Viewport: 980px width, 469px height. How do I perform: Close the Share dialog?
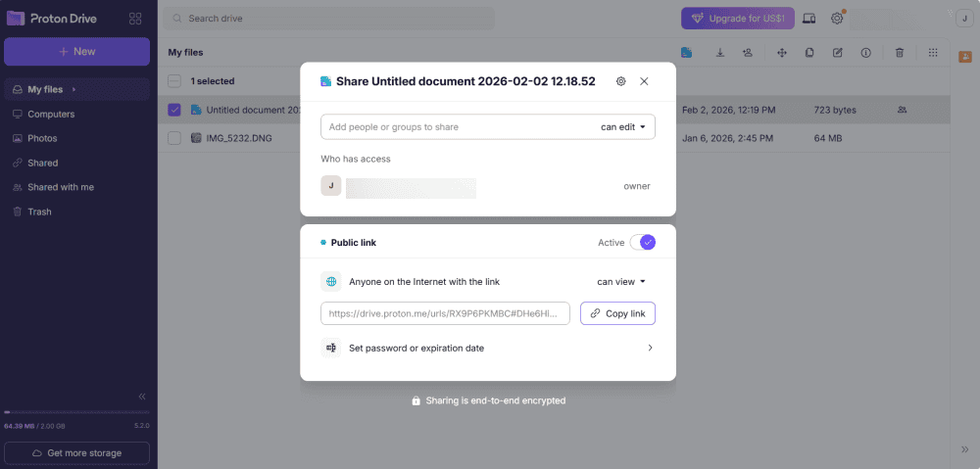(x=644, y=81)
